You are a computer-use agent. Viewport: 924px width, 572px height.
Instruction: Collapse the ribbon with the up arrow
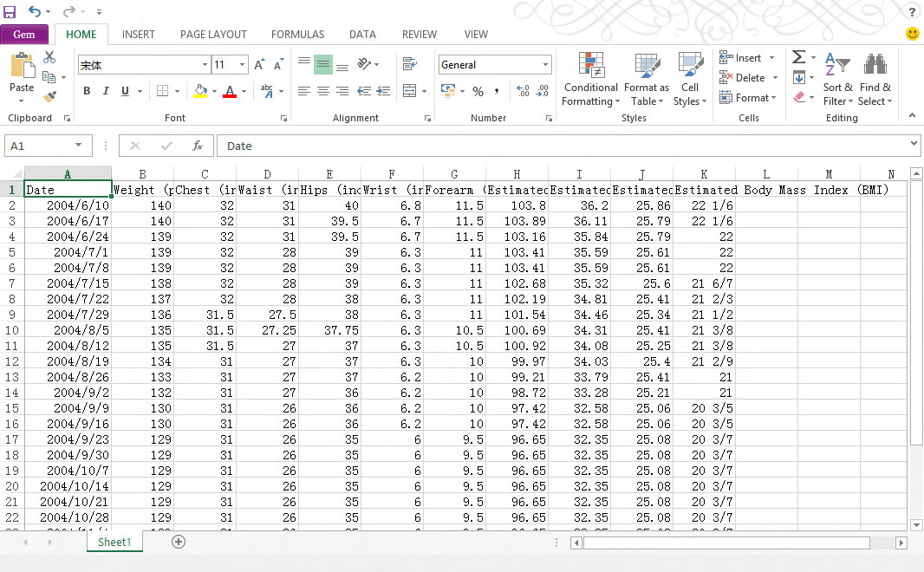click(912, 115)
